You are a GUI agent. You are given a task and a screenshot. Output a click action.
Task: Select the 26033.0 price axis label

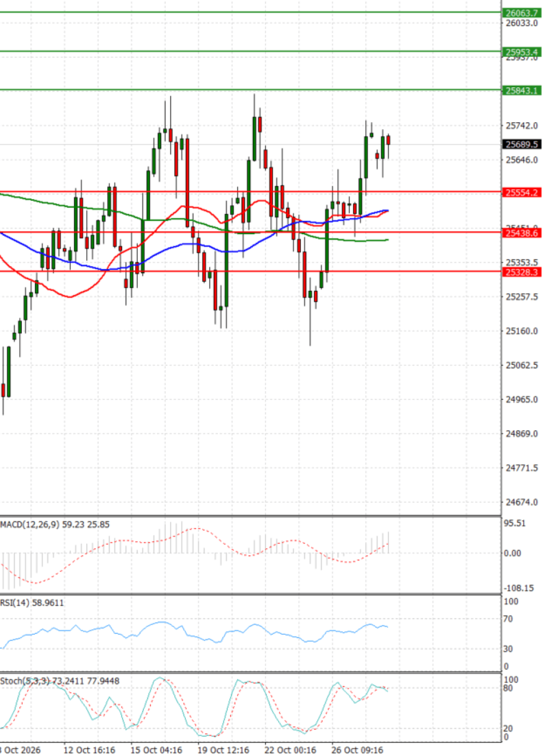522,23
